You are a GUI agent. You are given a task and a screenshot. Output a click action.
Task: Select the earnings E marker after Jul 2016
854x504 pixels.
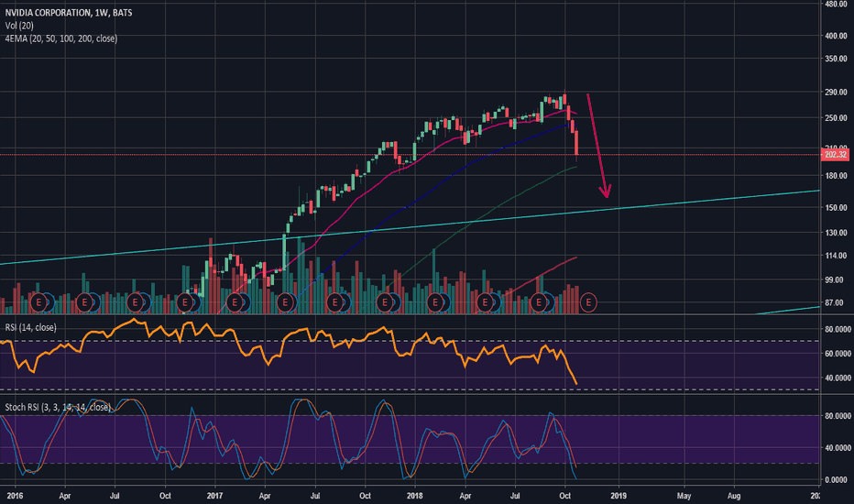pos(135,301)
